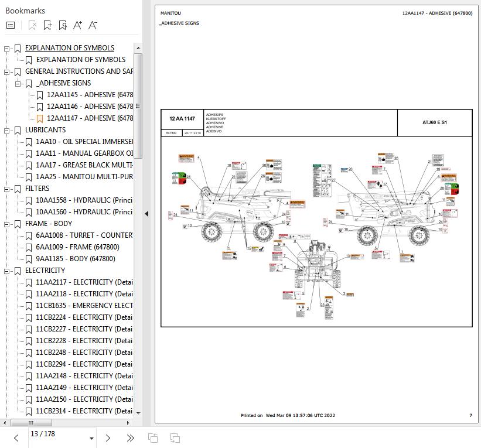Open 11AA2118 - ELECTRICITY bookmark
481x448 pixels.
[x=84, y=294]
